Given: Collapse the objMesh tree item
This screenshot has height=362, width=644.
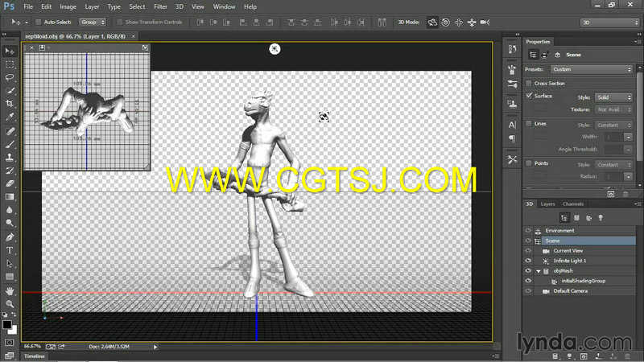Looking at the screenshot, I should (x=539, y=271).
